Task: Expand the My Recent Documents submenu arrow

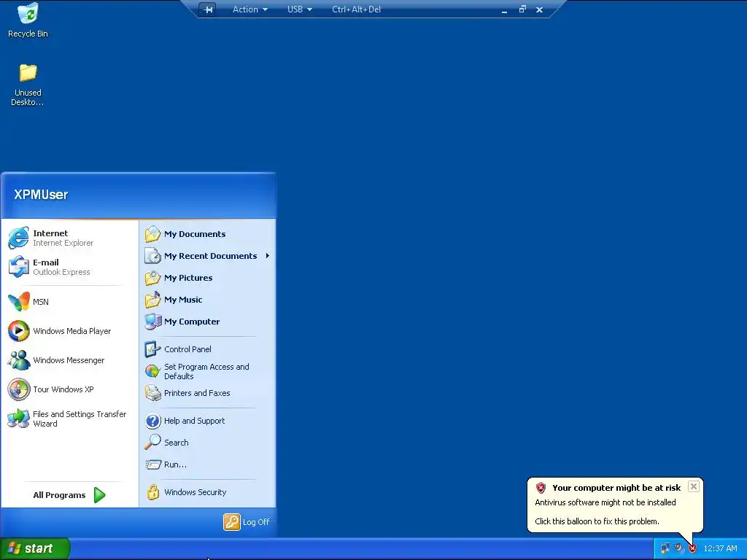Action: point(268,256)
